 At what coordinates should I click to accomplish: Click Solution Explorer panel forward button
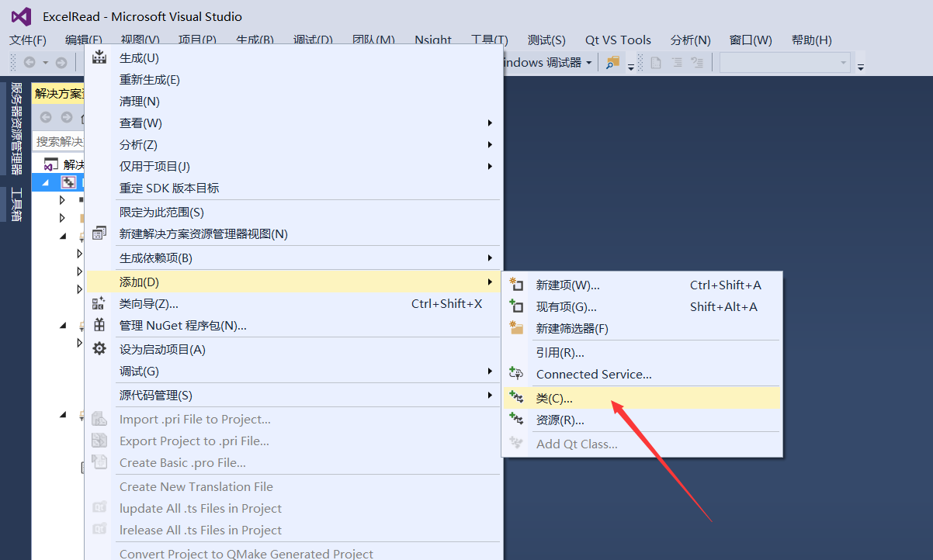point(67,117)
